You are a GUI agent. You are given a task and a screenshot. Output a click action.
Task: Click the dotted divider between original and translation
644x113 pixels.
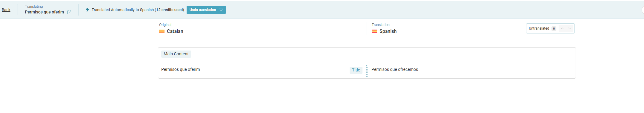click(x=367, y=71)
